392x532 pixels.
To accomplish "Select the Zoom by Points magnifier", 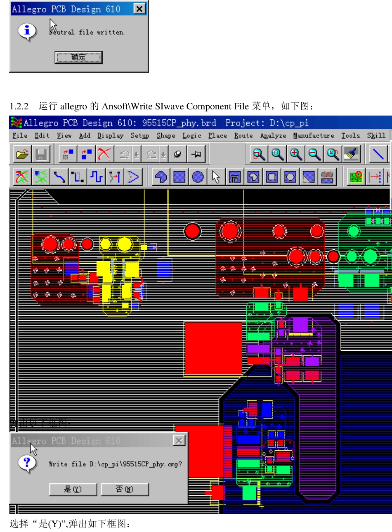I will [259, 155].
